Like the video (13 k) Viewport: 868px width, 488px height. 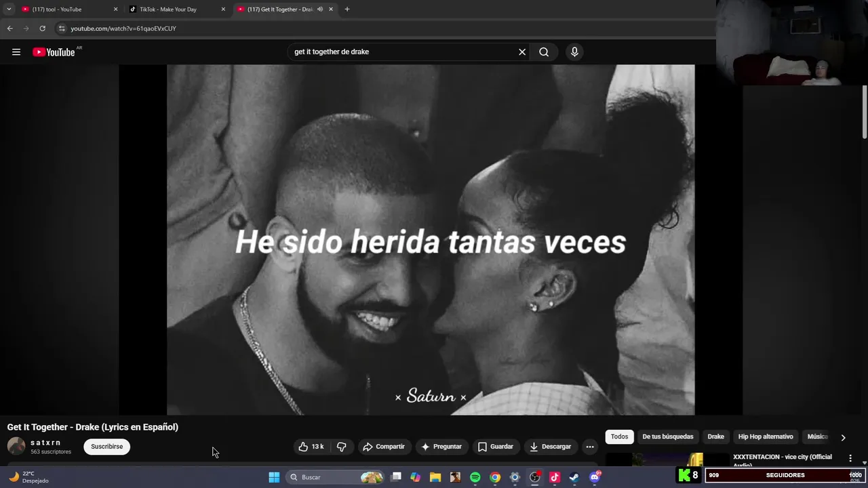[x=311, y=447]
